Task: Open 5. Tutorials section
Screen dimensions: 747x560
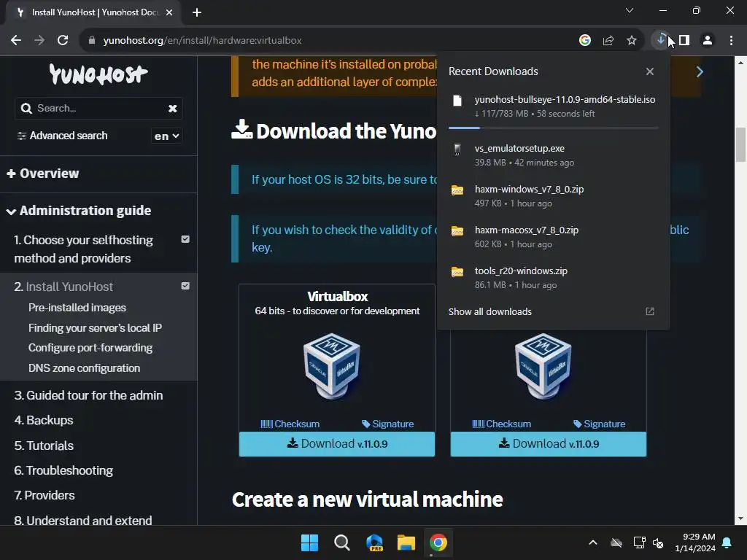Action: pos(44,446)
